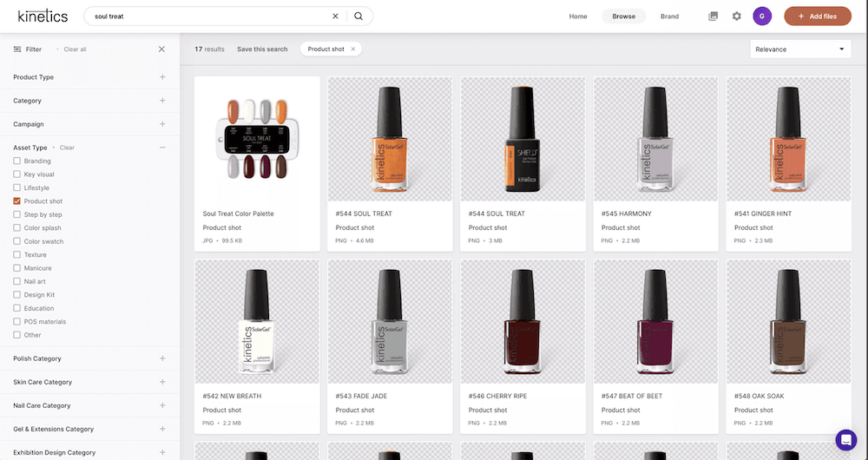
Task: Close the filter panel
Action: pos(161,49)
